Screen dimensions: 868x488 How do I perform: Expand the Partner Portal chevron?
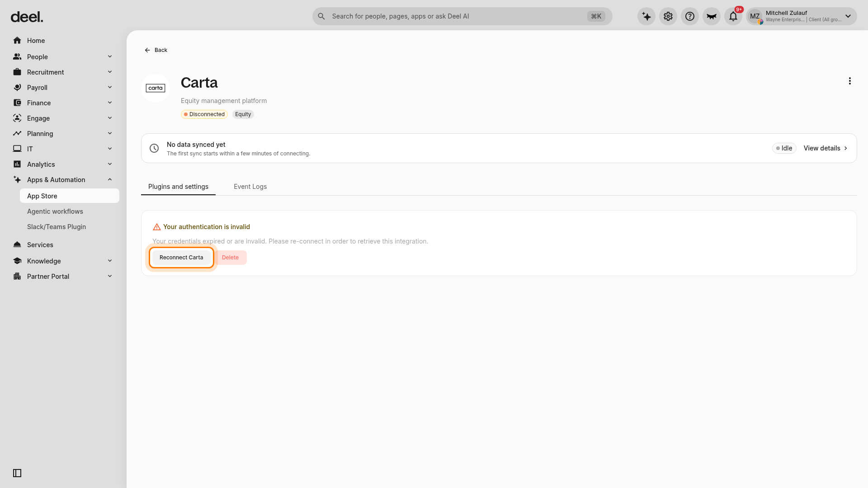pos(110,276)
